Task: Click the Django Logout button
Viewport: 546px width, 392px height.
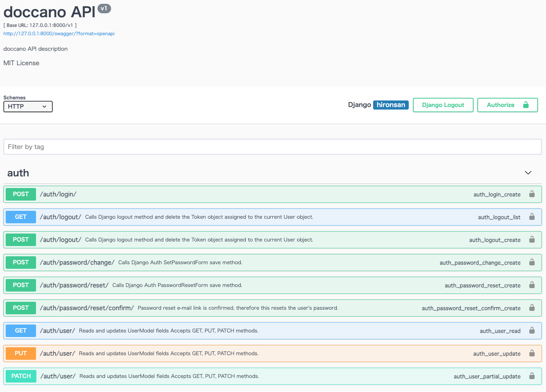Action: click(443, 105)
